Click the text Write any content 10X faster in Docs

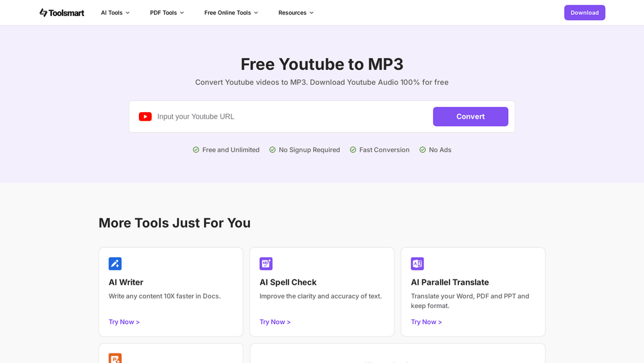pos(165,296)
